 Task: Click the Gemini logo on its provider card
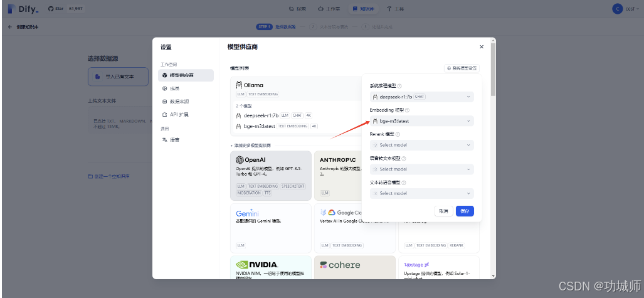[247, 213]
